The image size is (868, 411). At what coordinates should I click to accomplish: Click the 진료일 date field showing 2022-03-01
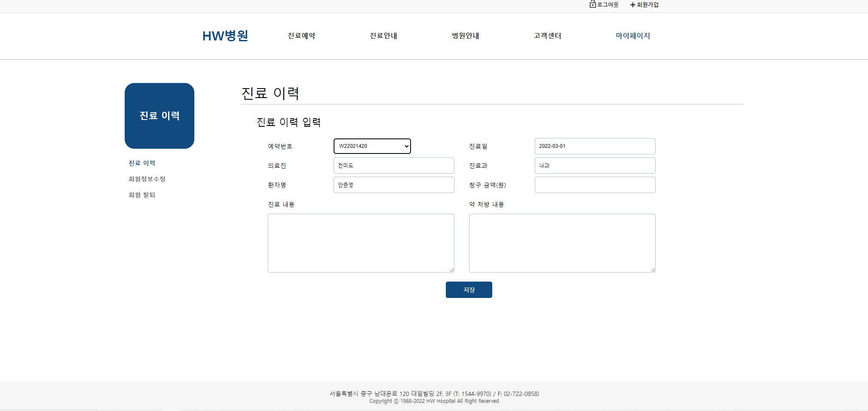click(595, 146)
